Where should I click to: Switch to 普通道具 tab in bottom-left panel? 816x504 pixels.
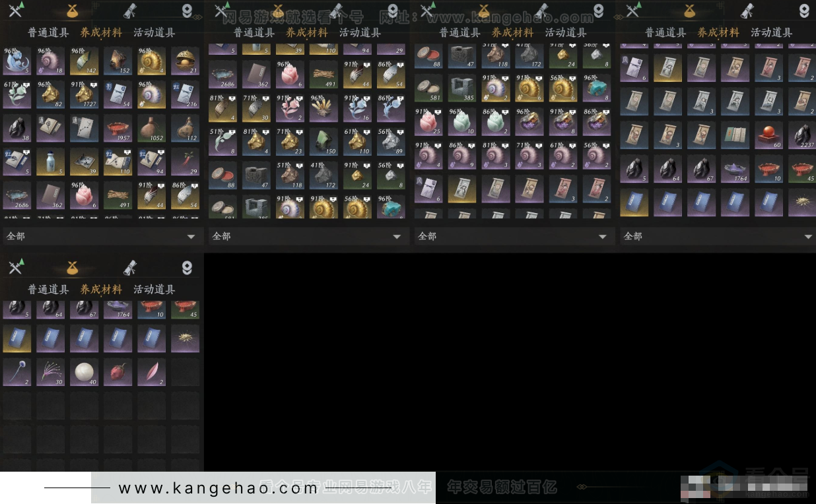coord(48,290)
